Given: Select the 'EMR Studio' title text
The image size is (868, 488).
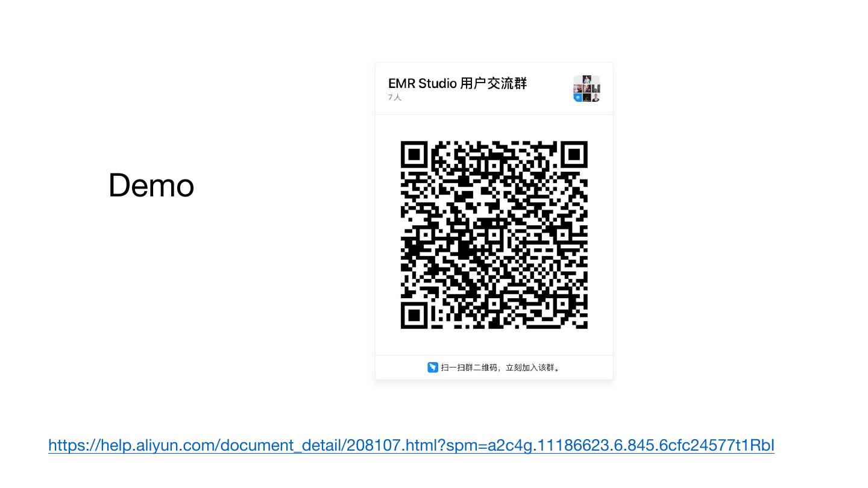Looking at the screenshot, I should 422,83.
